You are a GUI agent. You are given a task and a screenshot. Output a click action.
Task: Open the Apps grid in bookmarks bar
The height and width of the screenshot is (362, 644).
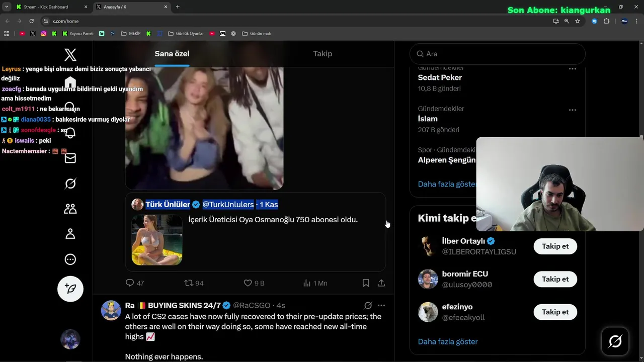click(7, 34)
